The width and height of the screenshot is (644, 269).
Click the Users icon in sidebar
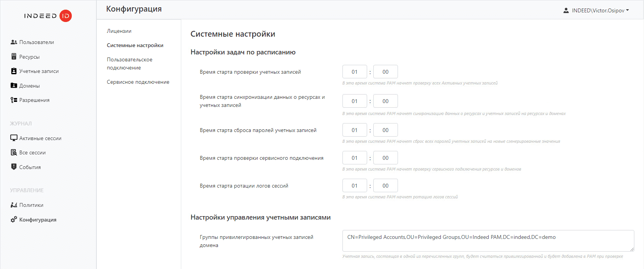(x=14, y=42)
